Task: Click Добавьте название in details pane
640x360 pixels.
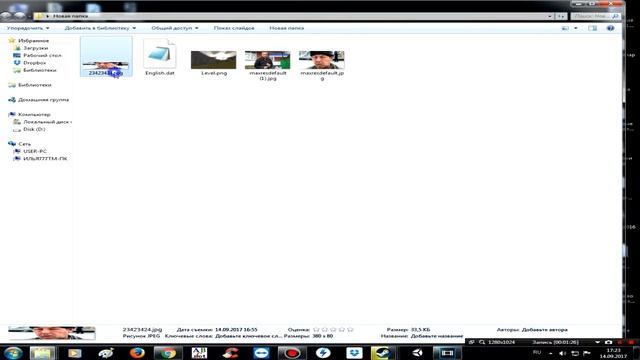Action: pyautogui.click(x=437, y=336)
